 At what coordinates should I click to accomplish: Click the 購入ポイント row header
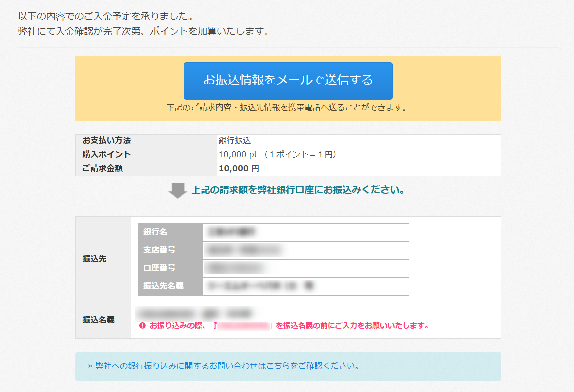[x=106, y=155]
